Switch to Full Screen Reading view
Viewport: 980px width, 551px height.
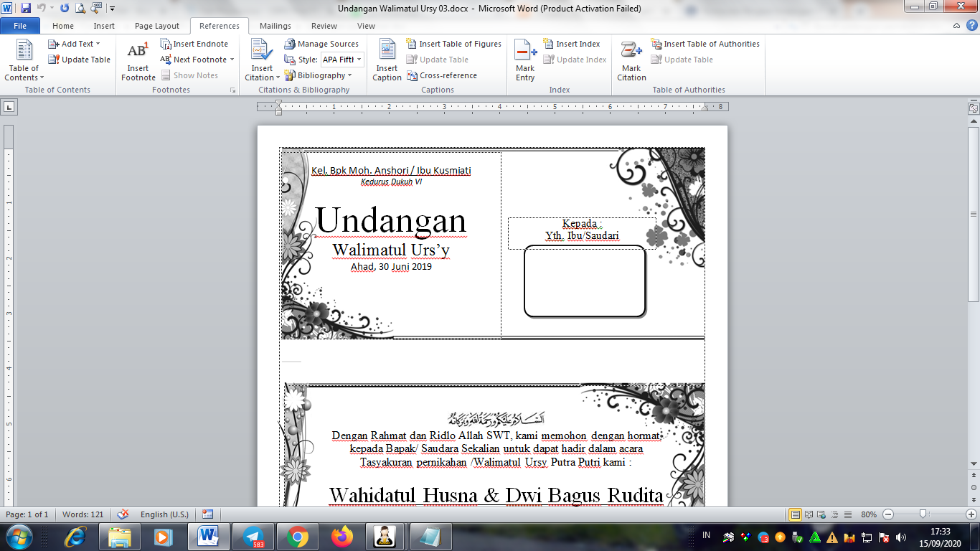coord(809,514)
